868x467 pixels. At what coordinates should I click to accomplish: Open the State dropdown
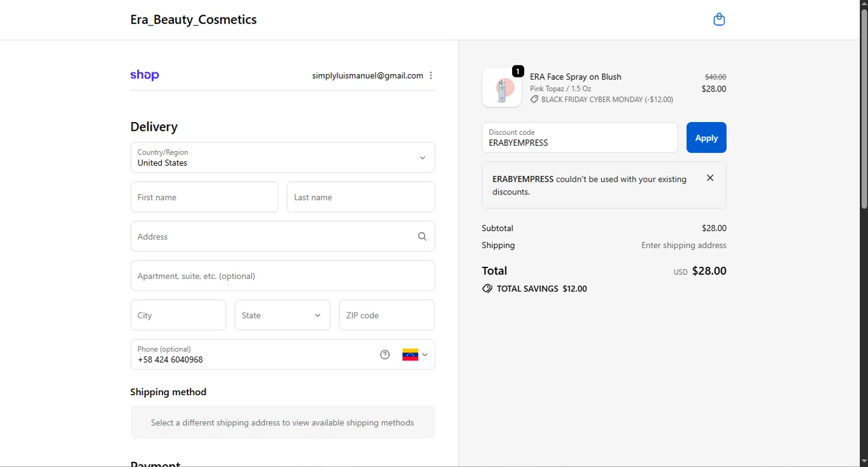(282, 315)
